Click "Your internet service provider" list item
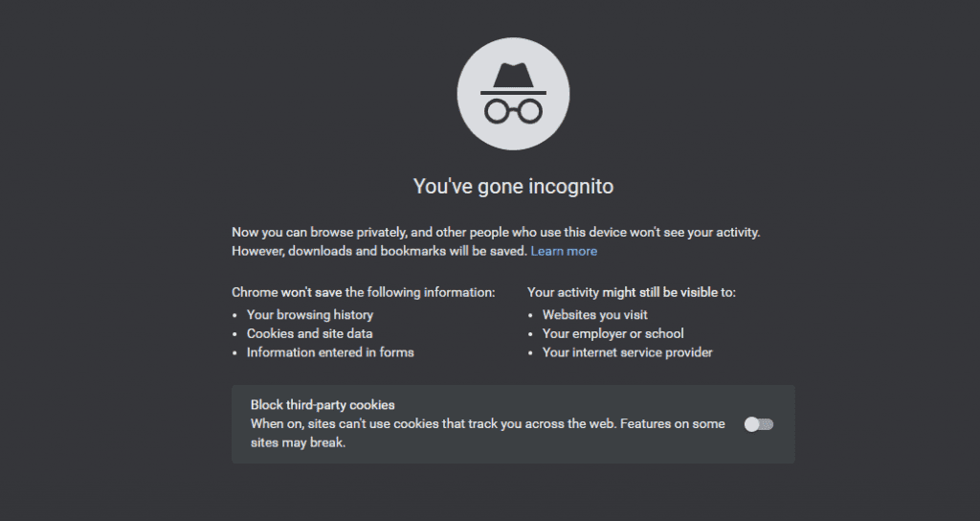The width and height of the screenshot is (980, 521). click(628, 352)
